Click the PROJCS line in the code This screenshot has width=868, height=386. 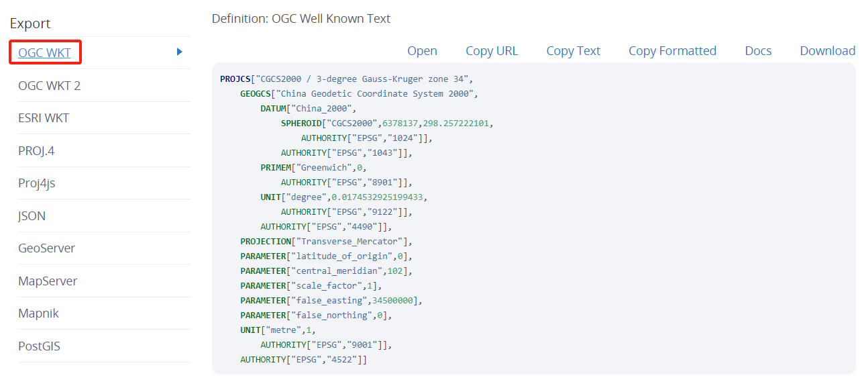pyautogui.click(x=346, y=79)
